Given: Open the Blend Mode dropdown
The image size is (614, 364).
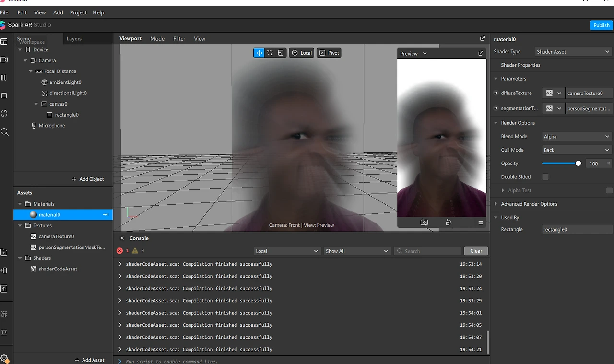Looking at the screenshot, I should (577, 137).
